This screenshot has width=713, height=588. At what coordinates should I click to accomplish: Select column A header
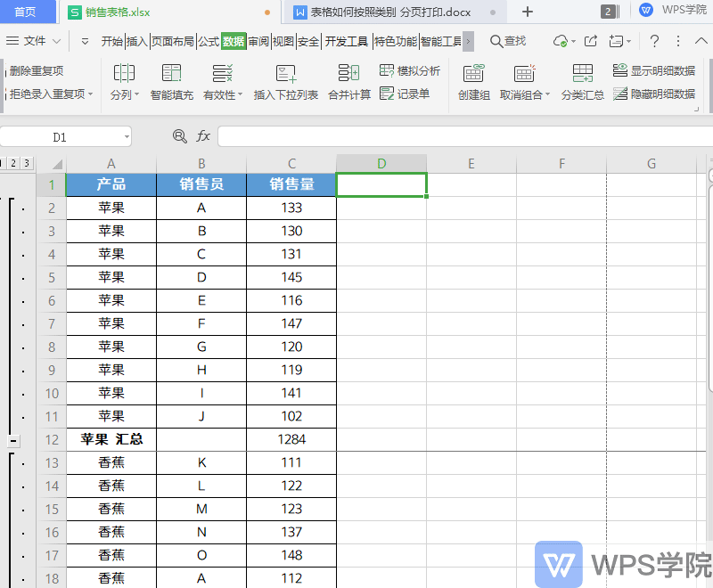(111, 164)
